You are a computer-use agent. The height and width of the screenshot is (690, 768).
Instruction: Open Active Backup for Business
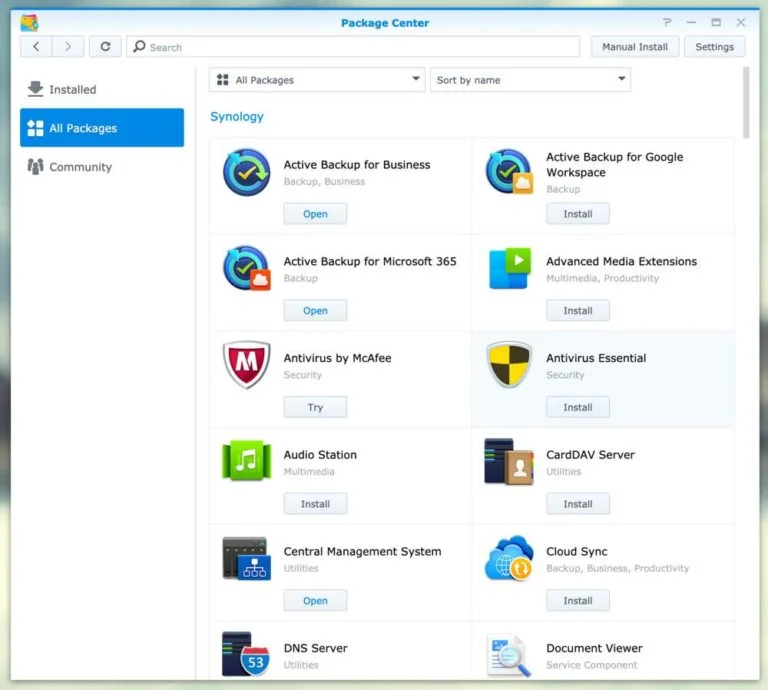[315, 214]
